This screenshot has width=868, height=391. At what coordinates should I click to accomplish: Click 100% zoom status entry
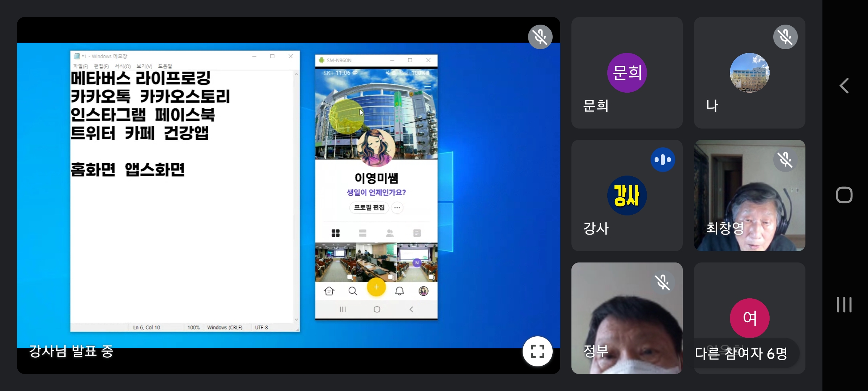pos(193,327)
